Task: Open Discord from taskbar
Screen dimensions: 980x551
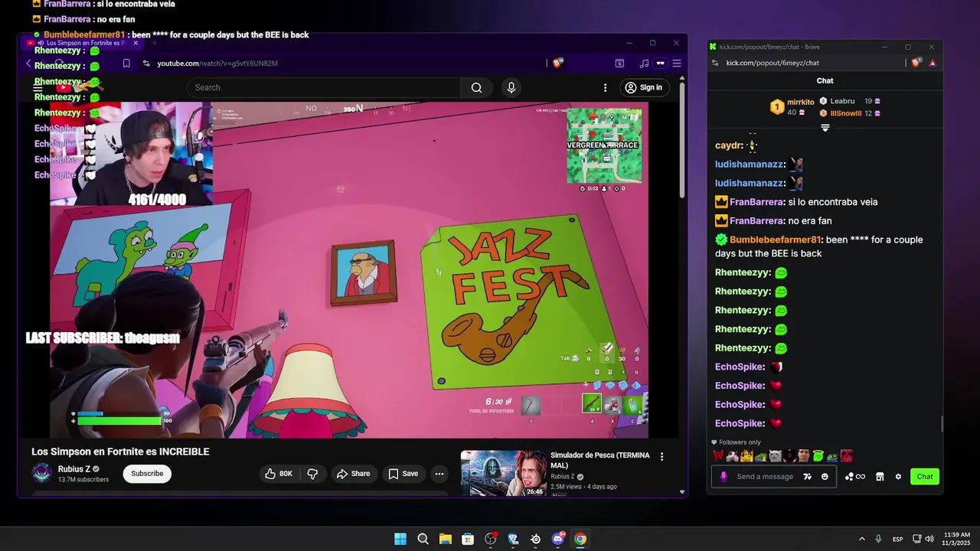Action: pyautogui.click(x=558, y=539)
